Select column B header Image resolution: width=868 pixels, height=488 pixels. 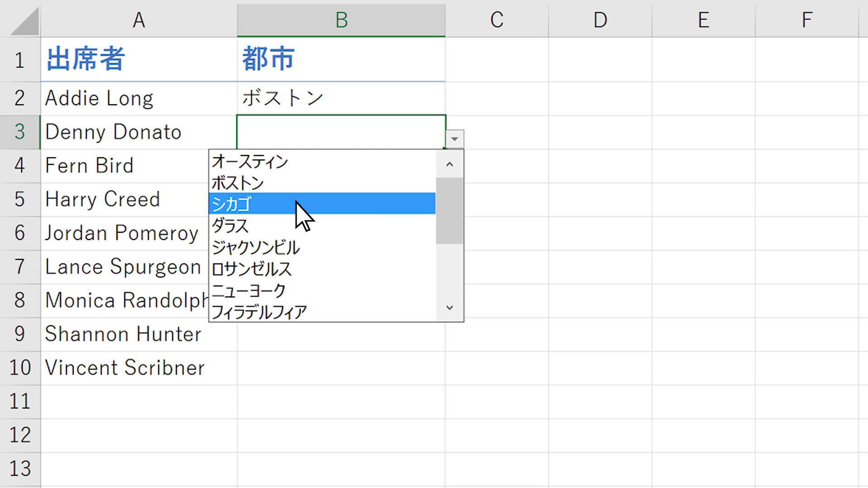[341, 20]
